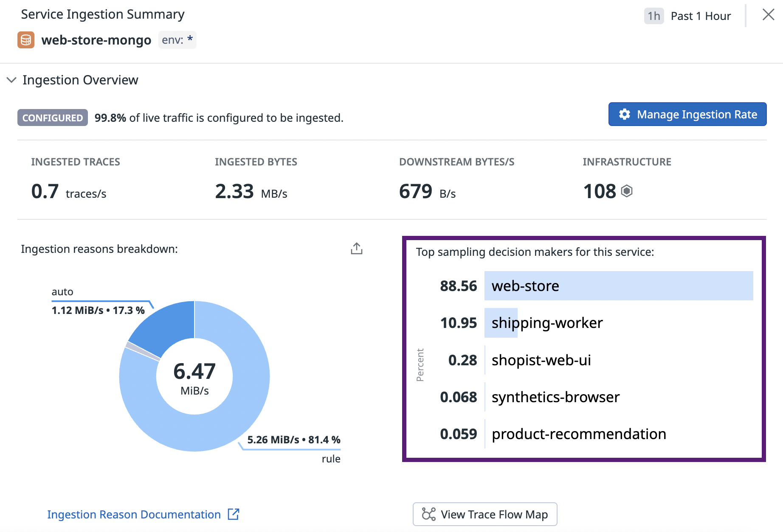Select the web-store bar in sampling decision makers
783x532 pixels.
click(x=618, y=286)
